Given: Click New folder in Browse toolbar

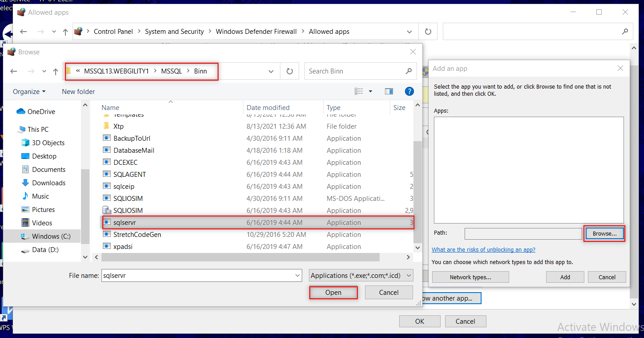Looking at the screenshot, I should pyautogui.click(x=78, y=91).
